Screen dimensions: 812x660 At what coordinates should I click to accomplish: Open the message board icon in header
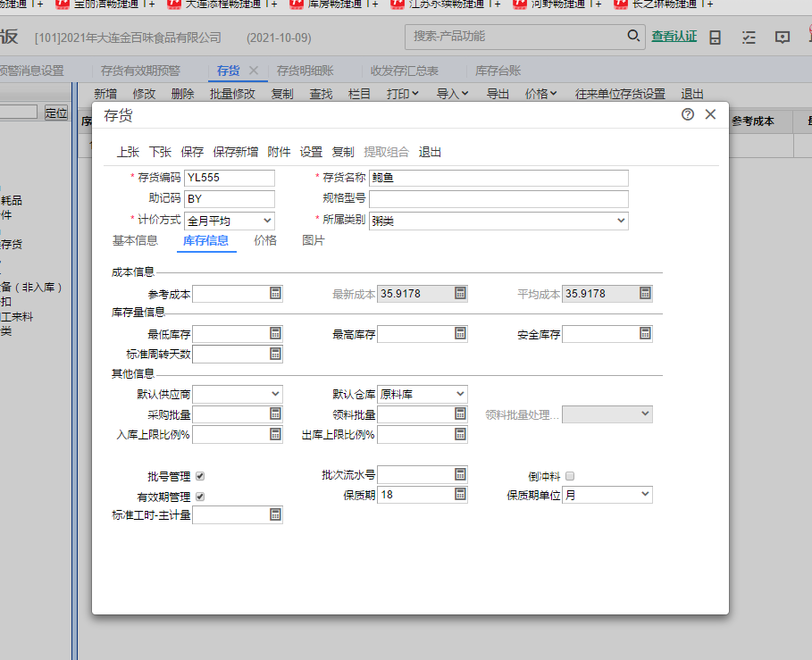783,38
